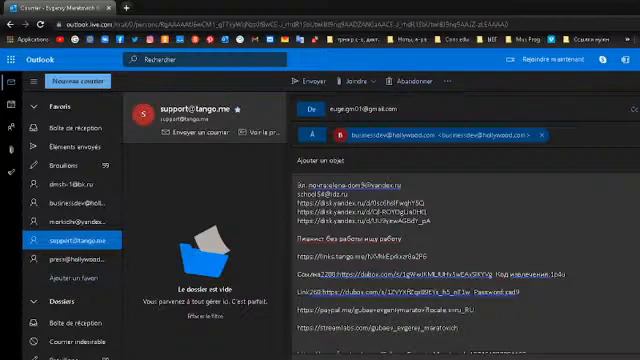
Task: Open the To Do checkmark module
Action: point(11,172)
